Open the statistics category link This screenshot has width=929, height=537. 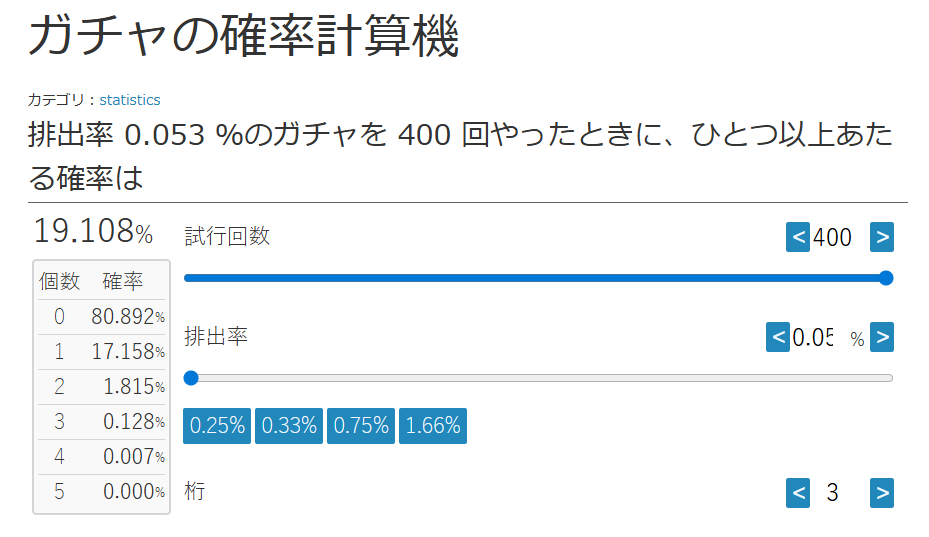point(130,100)
